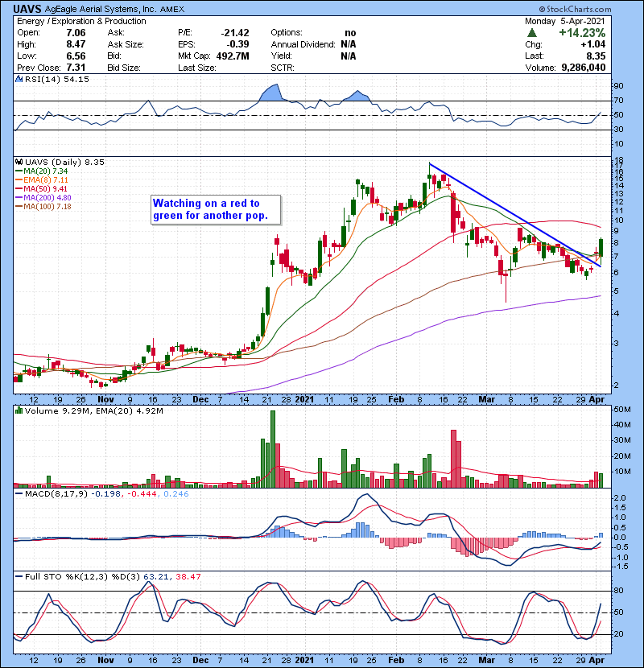Click the volume bars icon beside Volume label
Image resolution: width=644 pixels, height=668 pixels.
click(x=19, y=410)
